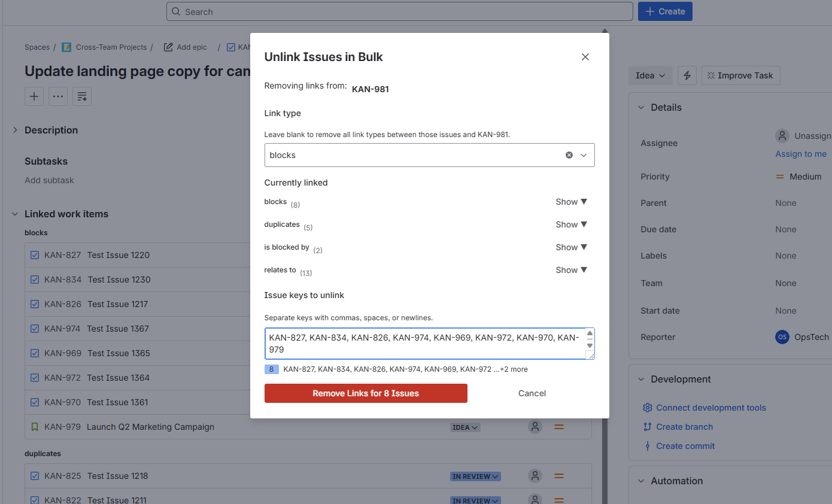This screenshot has width=832, height=504.
Task: Show the relates to linked issues list
Action: [570, 269]
